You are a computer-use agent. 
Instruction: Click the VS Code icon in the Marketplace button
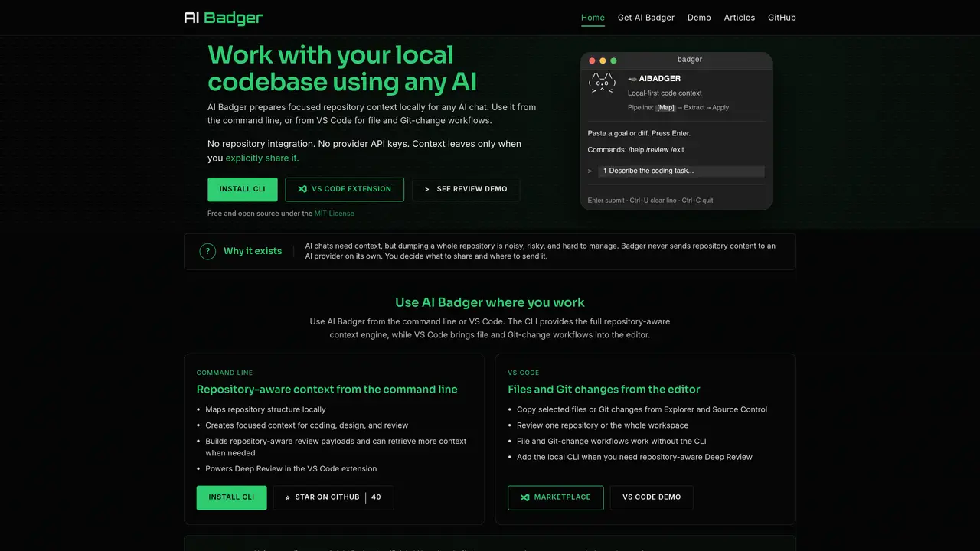(524, 497)
